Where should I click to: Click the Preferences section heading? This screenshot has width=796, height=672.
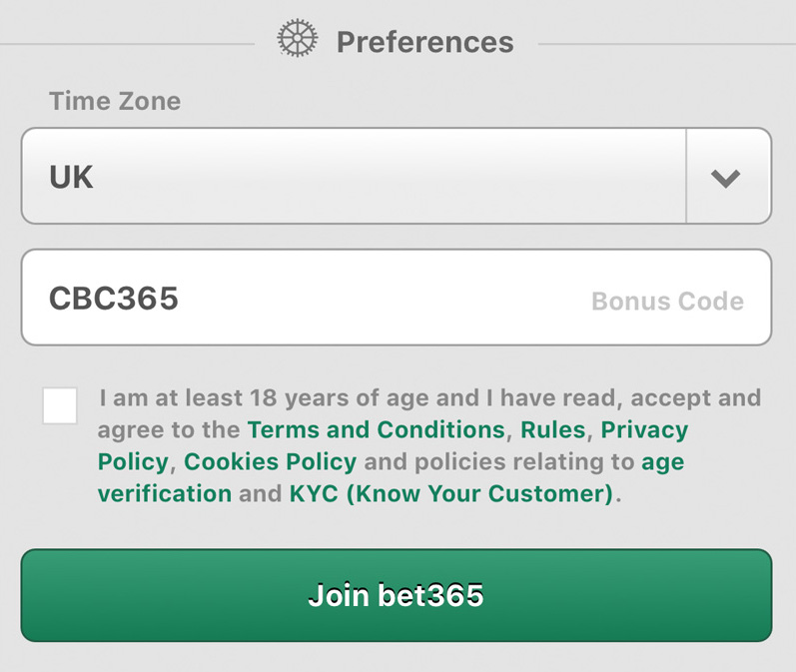424,42
